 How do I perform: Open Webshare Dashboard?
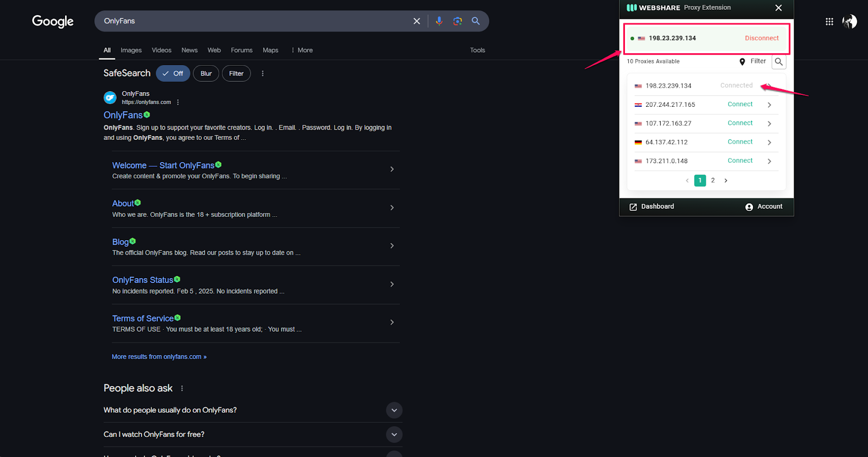pyautogui.click(x=652, y=207)
